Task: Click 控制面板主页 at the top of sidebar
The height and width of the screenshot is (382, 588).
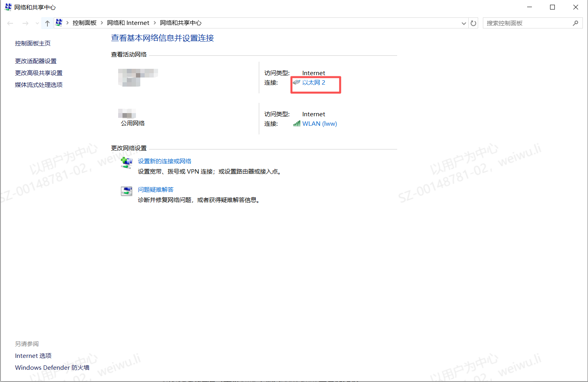Action: tap(32, 43)
